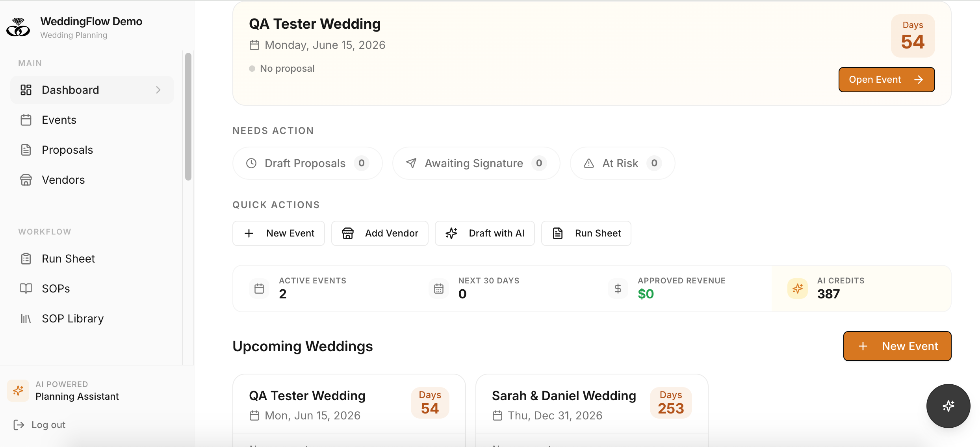Image resolution: width=980 pixels, height=447 pixels.
Task: Click the Planning Assistant sparkle icon
Action: [x=18, y=391]
